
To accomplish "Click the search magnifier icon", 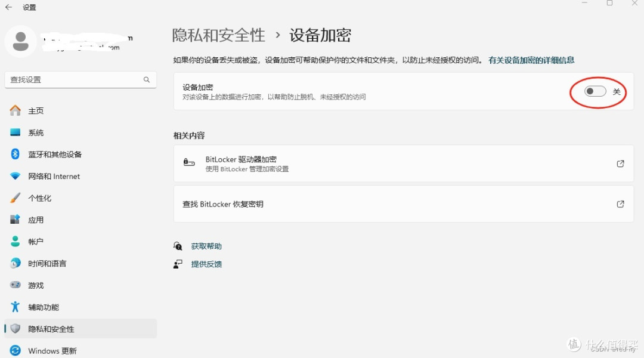I will coord(147,80).
